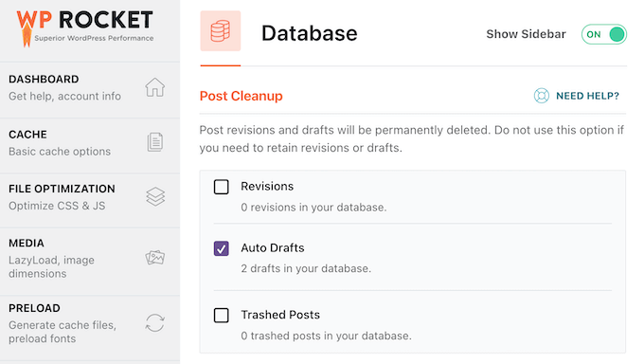This screenshot has height=364, width=644.
Task: Click 'Optimize CSS & JS' subtitle
Action: [x=57, y=206]
